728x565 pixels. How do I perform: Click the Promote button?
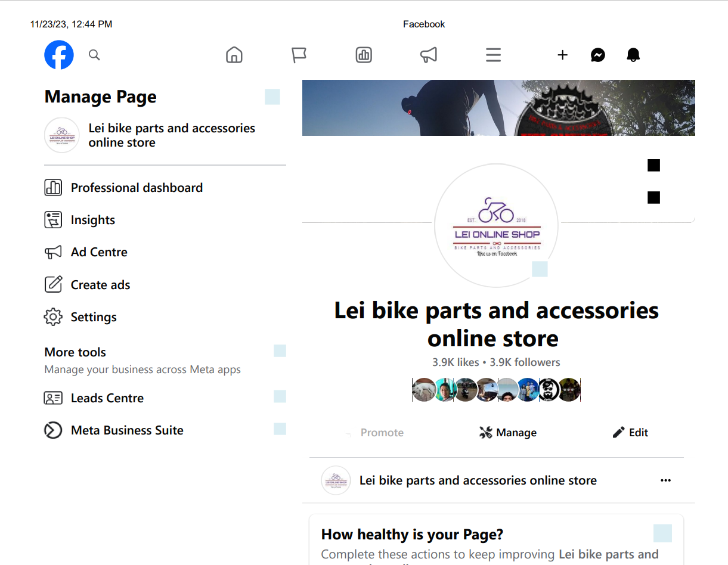(x=382, y=433)
